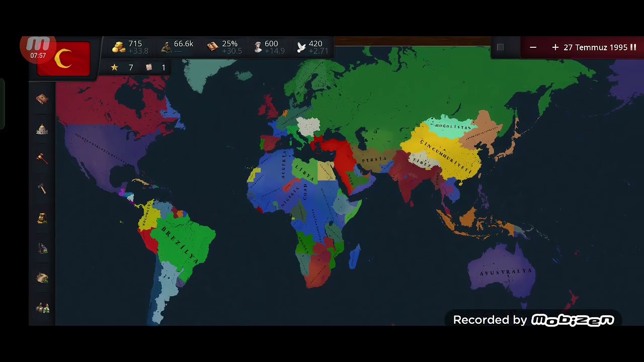Click the small square button near speed controls
This screenshot has height=362, width=644.
click(x=500, y=47)
